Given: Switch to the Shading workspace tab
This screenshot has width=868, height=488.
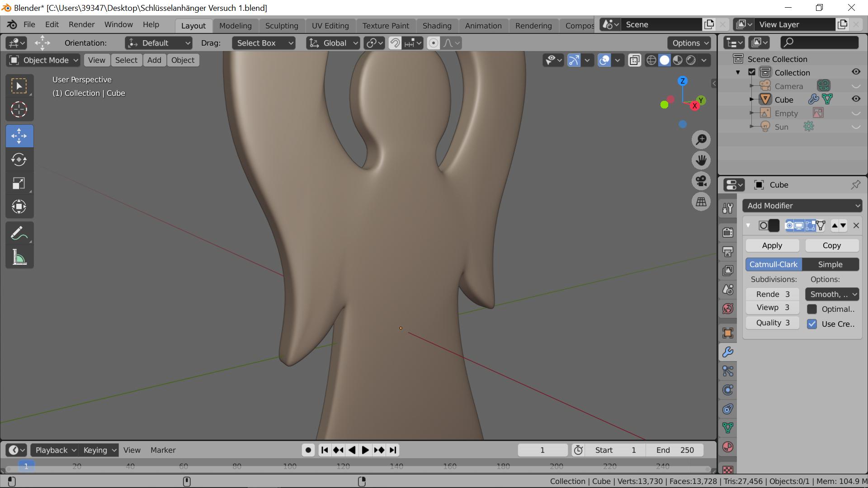Looking at the screenshot, I should (x=437, y=26).
